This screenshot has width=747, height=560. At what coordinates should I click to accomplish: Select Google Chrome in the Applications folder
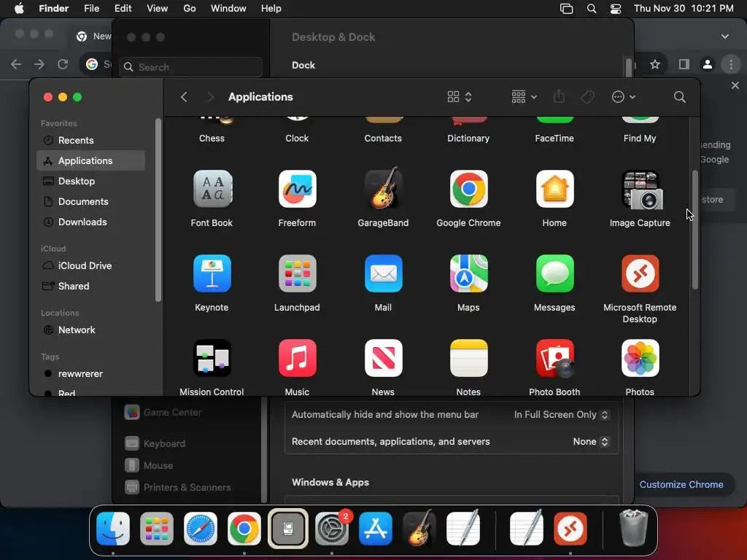tap(469, 189)
